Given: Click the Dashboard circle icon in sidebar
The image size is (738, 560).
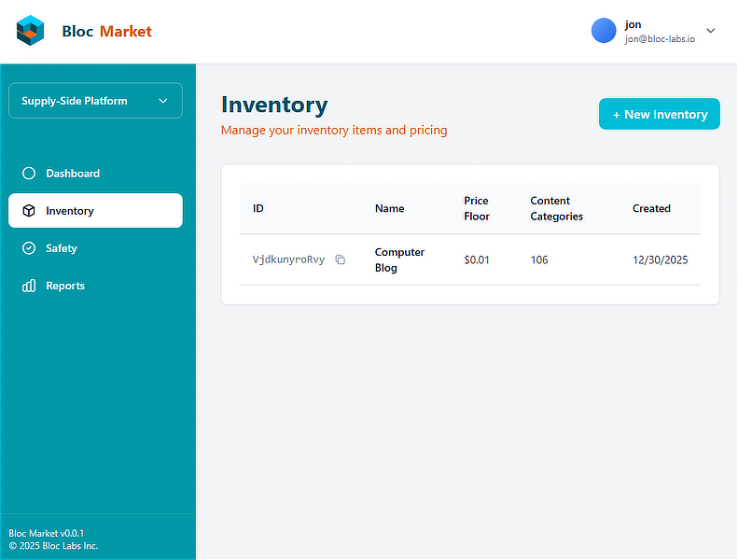Looking at the screenshot, I should pos(28,174).
